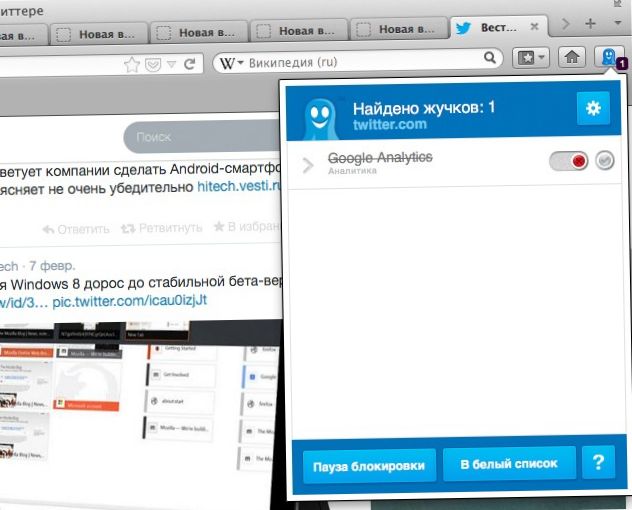Open the pic.twitter.com/icau0izjJt link
Viewport: 632px width, 510px height.
coord(130,300)
